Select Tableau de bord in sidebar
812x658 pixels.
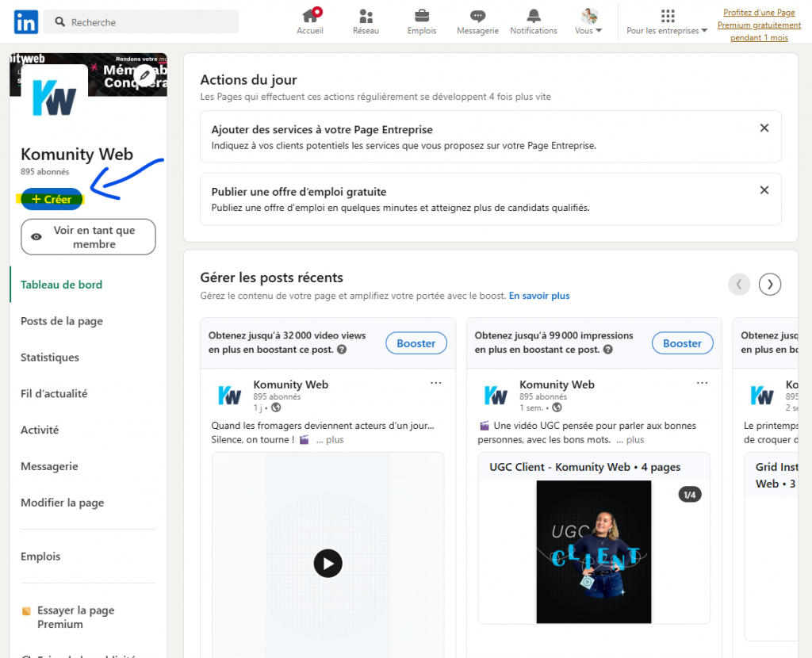[62, 285]
